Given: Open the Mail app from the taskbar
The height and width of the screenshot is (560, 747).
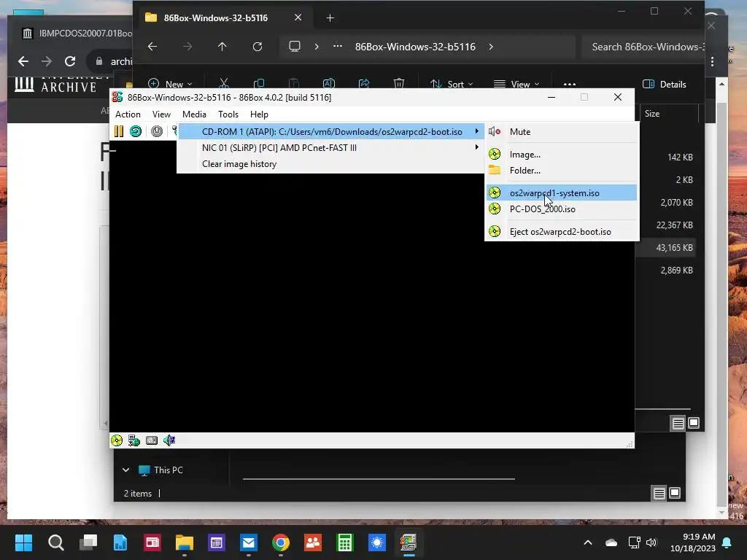Looking at the screenshot, I should pyautogui.click(x=249, y=542).
